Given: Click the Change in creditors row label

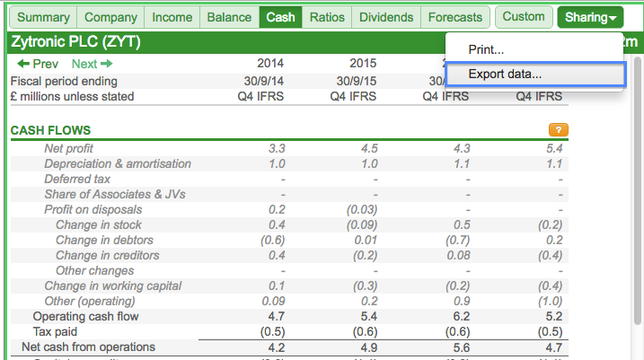Looking at the screenshot, I should (x=108, y=255).
